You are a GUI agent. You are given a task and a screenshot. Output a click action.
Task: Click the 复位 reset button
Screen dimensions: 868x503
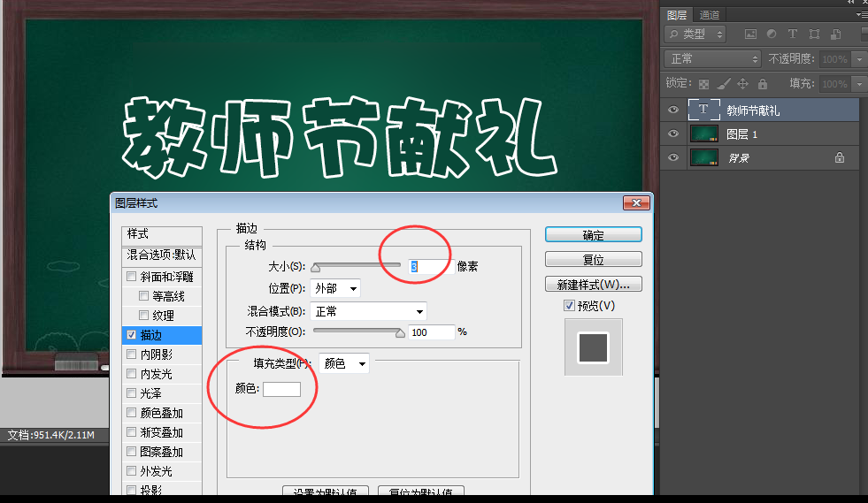pos(594,260)
